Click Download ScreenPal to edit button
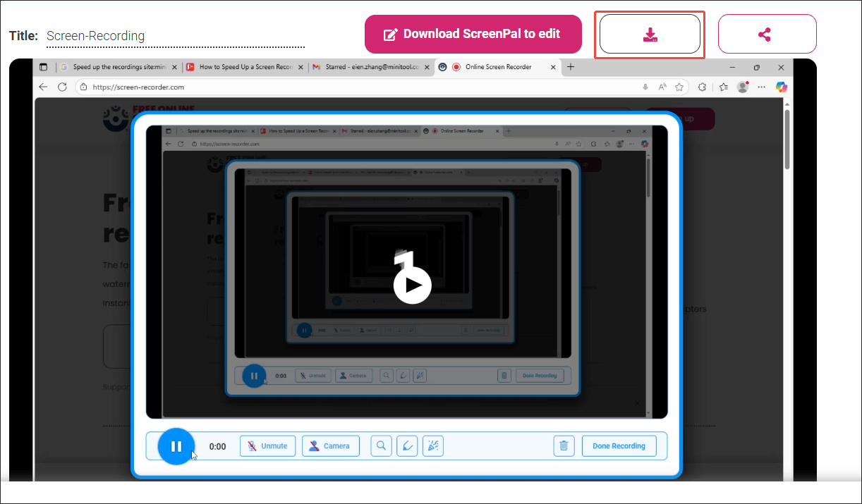The image size is (862, 504). point(473,34)
